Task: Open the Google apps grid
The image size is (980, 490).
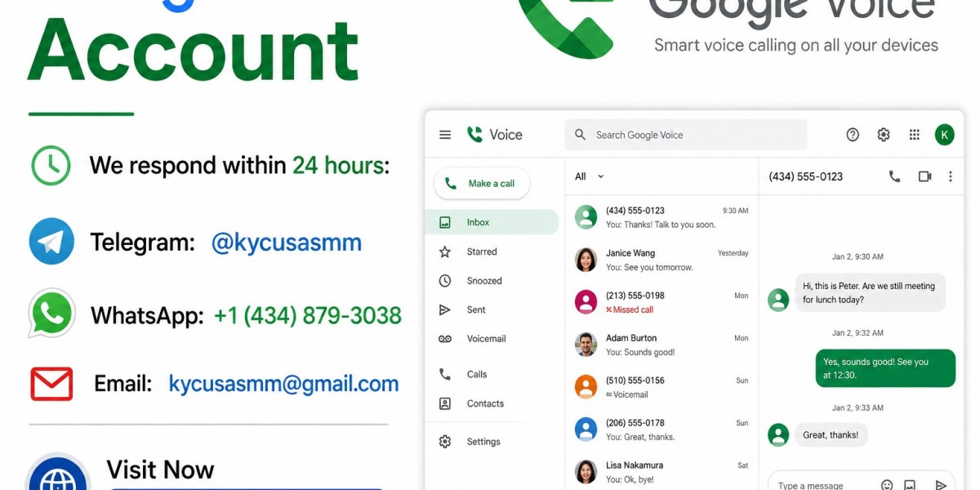Action: pos(915,135)
